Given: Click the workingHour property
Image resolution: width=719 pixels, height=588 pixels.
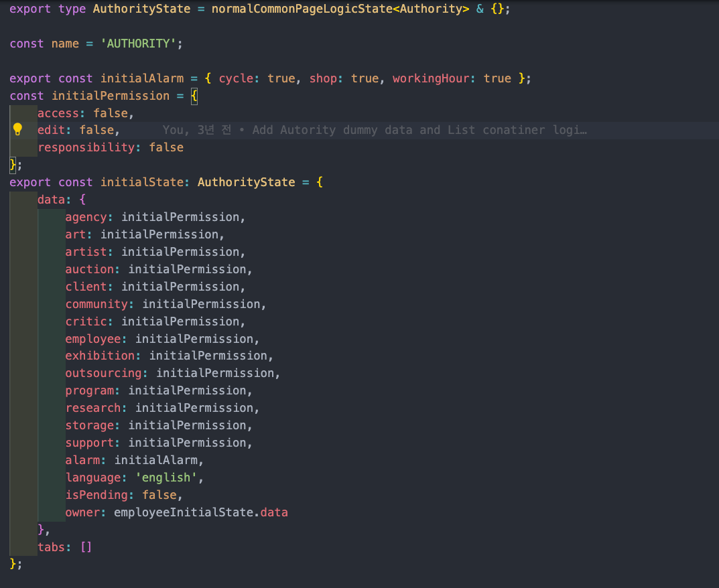Looking at the screenshot, I should click(431, 78).
